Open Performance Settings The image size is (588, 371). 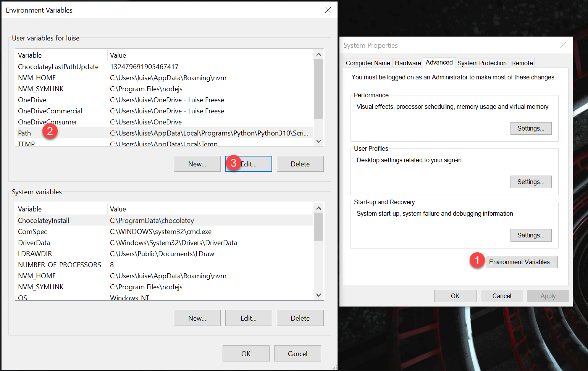[x=531, y=128]
